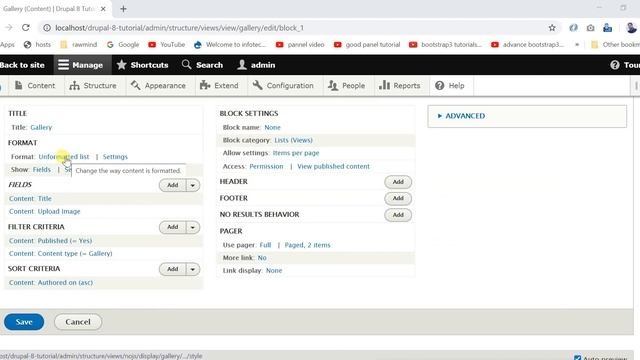The height and width of the screenshot is (360, 640).
Task: Open the Configuration admin section
Action: click(x=283, y=85)
